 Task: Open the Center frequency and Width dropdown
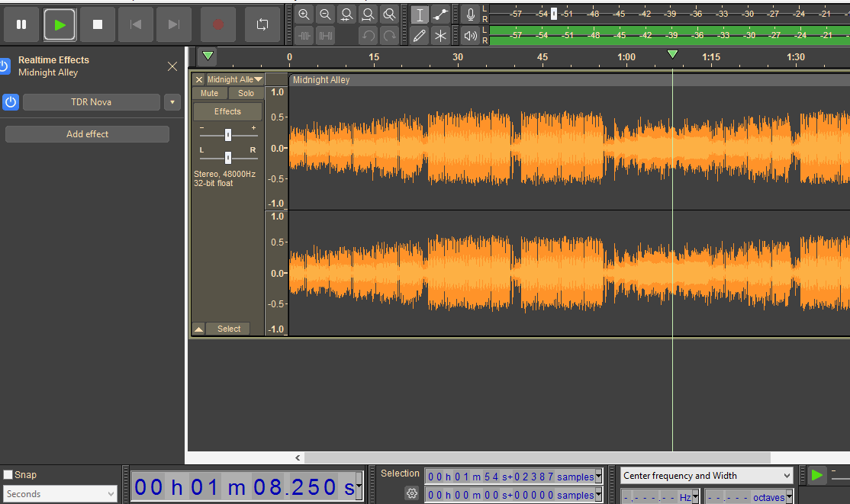707,476
